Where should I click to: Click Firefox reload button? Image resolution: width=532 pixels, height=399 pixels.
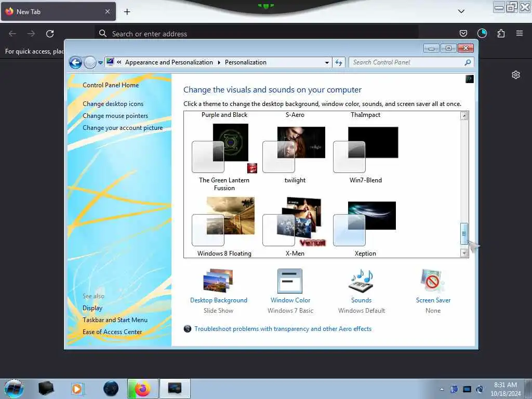(50, 34)
